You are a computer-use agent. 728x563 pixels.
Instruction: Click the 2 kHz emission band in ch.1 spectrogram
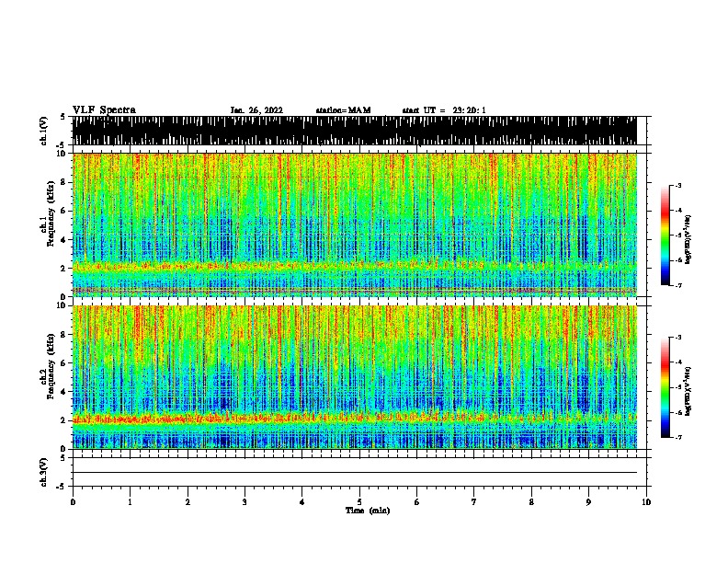[355, 266]
